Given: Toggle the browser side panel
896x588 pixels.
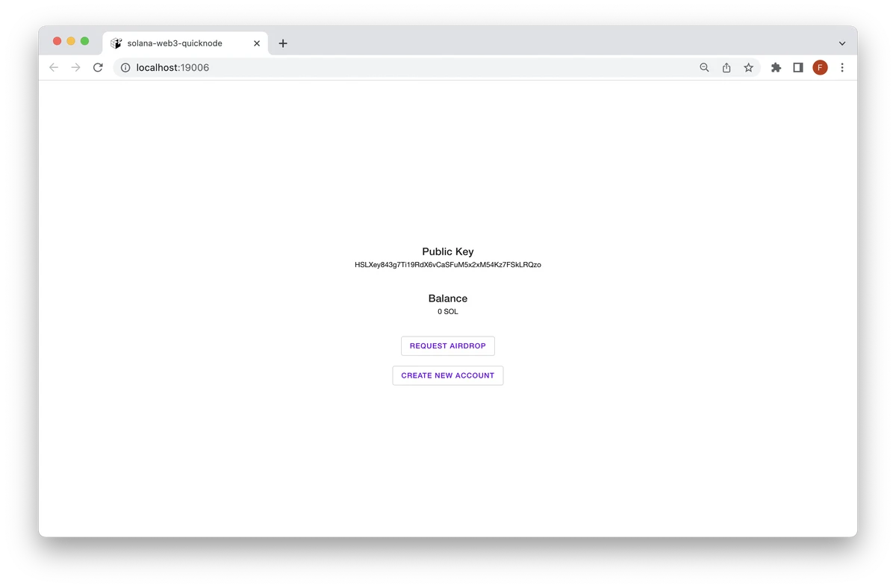Looking at the screenshot, I should coord(798,68).
